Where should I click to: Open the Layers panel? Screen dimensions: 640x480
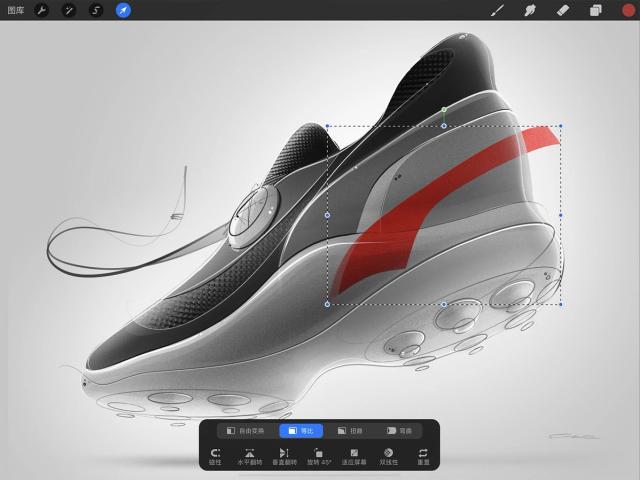click(x=596, y=10)
